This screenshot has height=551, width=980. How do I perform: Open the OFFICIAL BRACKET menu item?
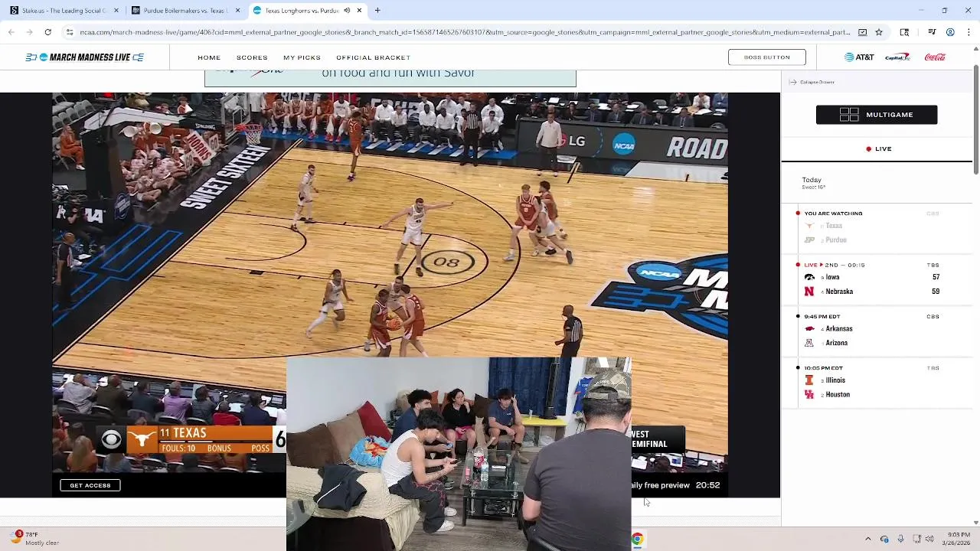[x=373, y=57]
